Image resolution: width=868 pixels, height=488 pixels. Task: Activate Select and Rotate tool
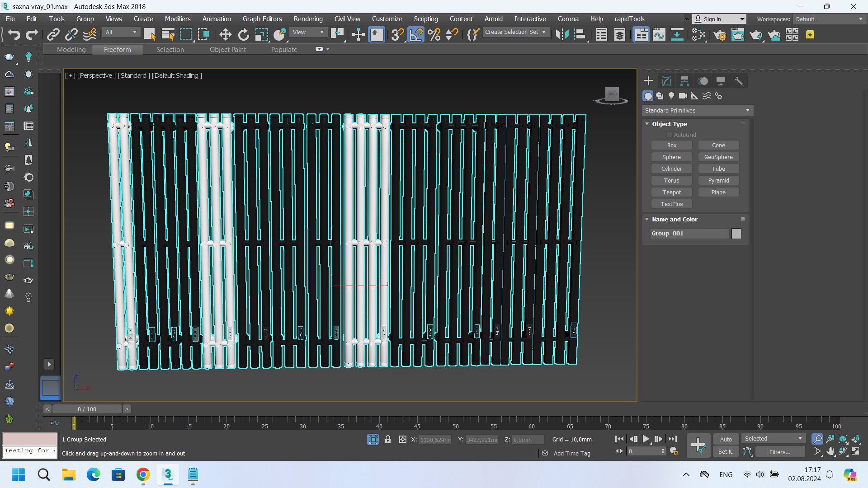[x=244, y=35]
